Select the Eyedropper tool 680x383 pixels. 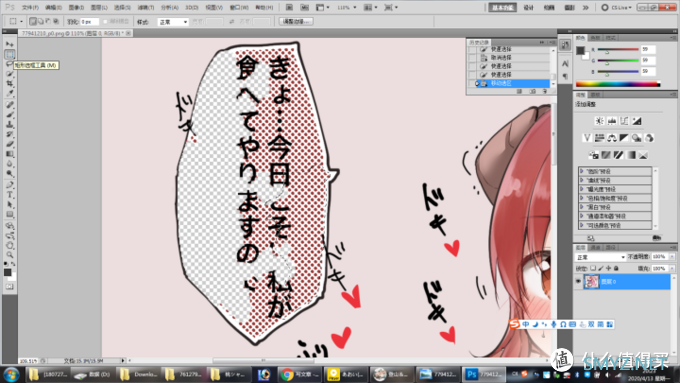pyautogui.click(x=10, y=93)
